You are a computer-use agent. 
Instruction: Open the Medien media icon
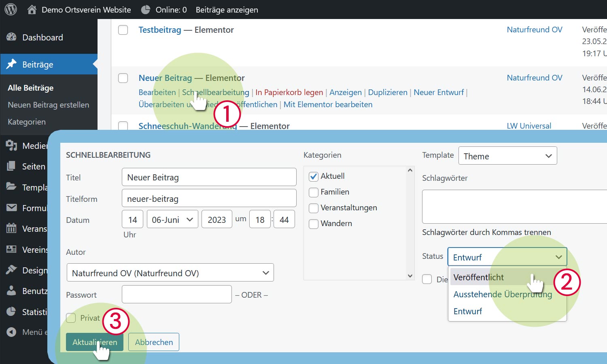(11, 146)
